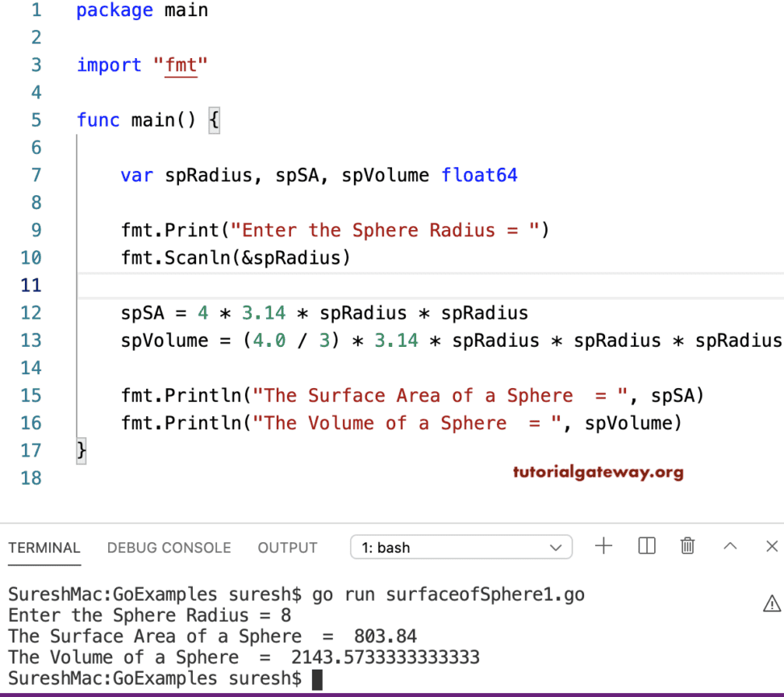
Task: Click the chevron on the bash terminal selector
Action: 556,547
